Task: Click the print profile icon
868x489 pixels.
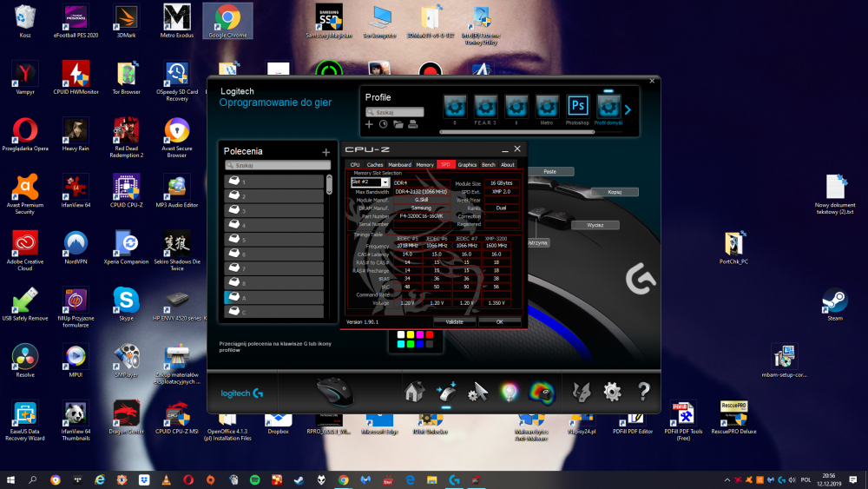Action: [x=412, y=124]
